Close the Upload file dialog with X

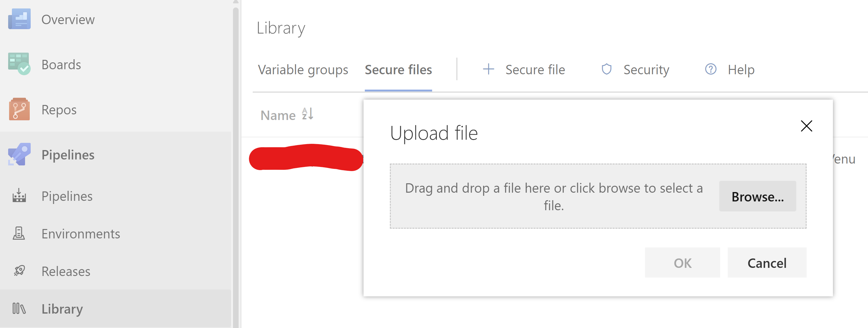point(806,126)
